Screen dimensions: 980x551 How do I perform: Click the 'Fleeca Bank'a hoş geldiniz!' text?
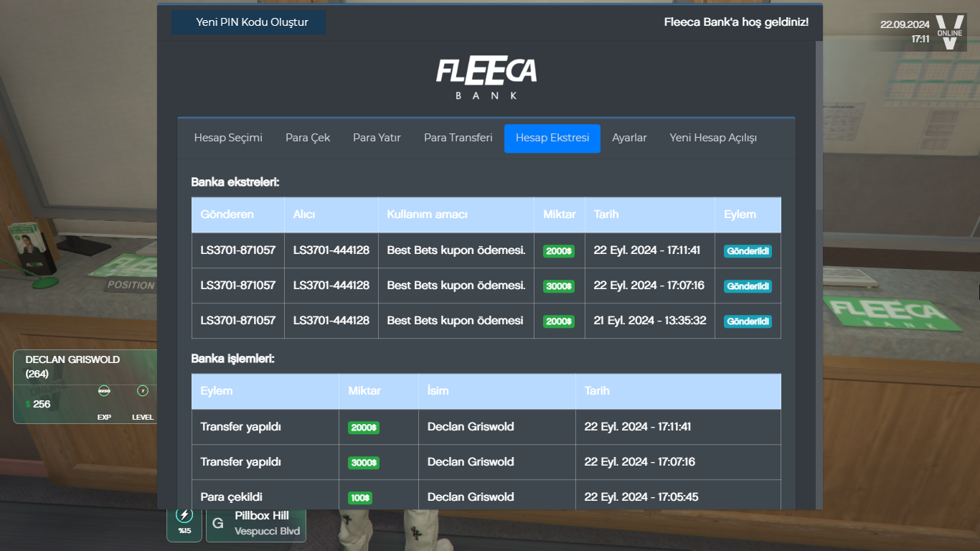(736, 22)
